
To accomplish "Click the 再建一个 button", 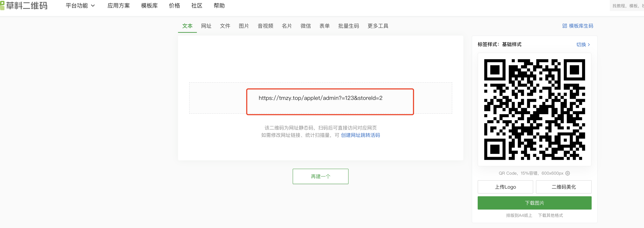I will pos(320,176).
